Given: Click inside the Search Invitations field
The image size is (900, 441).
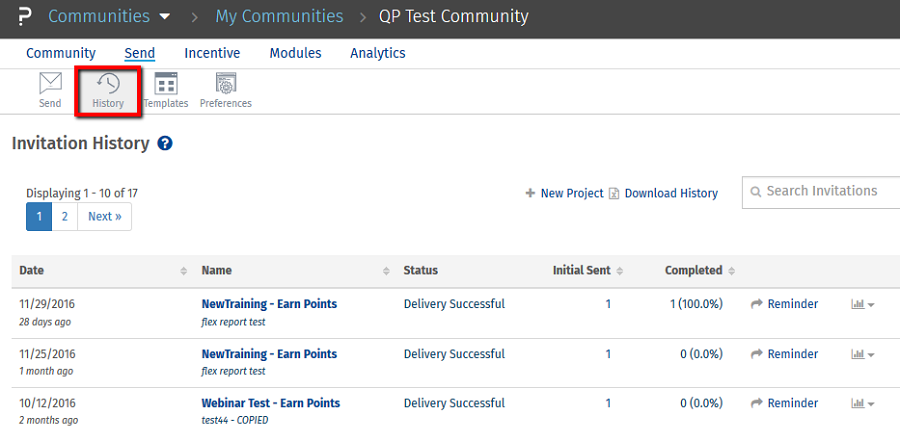Looking at the screenshot, I should 825,191.
